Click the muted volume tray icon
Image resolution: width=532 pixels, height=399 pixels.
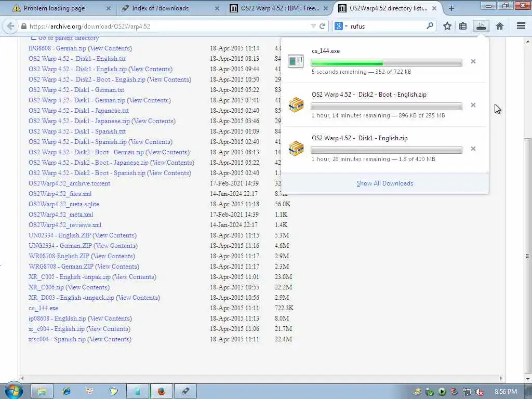[480, 392]
